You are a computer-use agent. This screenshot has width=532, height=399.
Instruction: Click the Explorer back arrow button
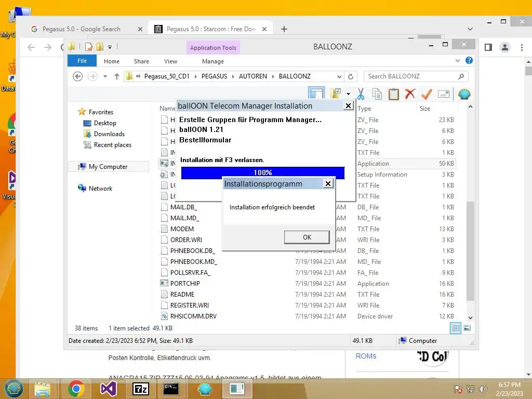point(78,76)
